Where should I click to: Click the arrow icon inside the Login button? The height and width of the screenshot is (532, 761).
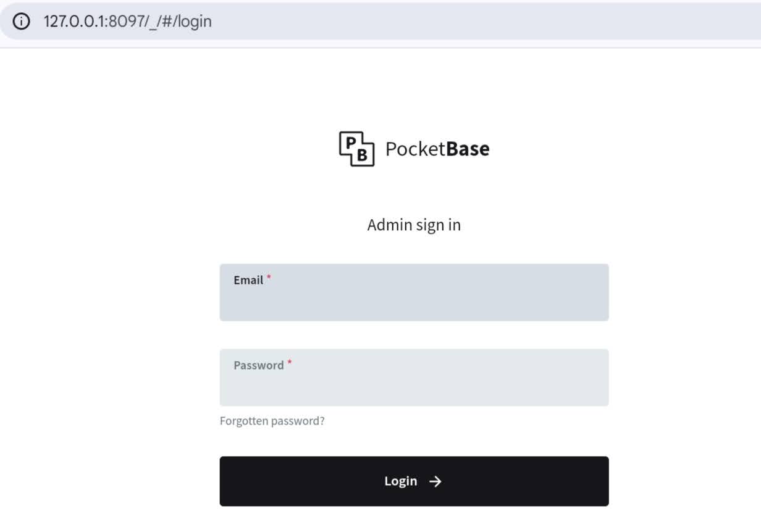tap(437, 481)
